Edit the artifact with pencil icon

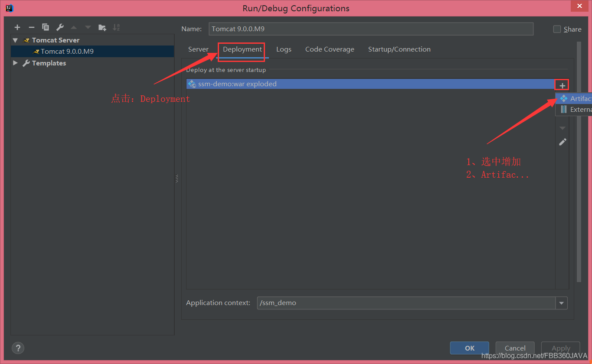click(x=563, y=142)
